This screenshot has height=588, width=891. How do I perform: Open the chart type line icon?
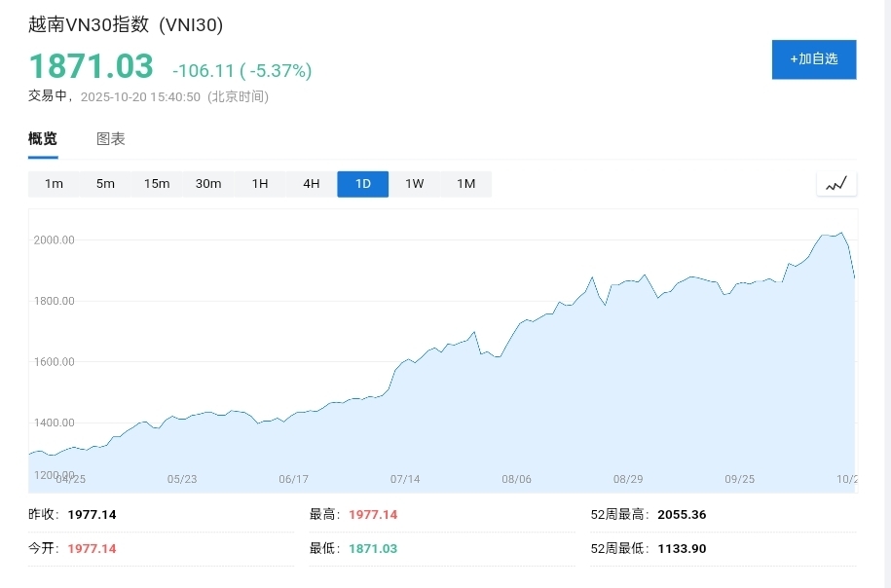(835, 183)
